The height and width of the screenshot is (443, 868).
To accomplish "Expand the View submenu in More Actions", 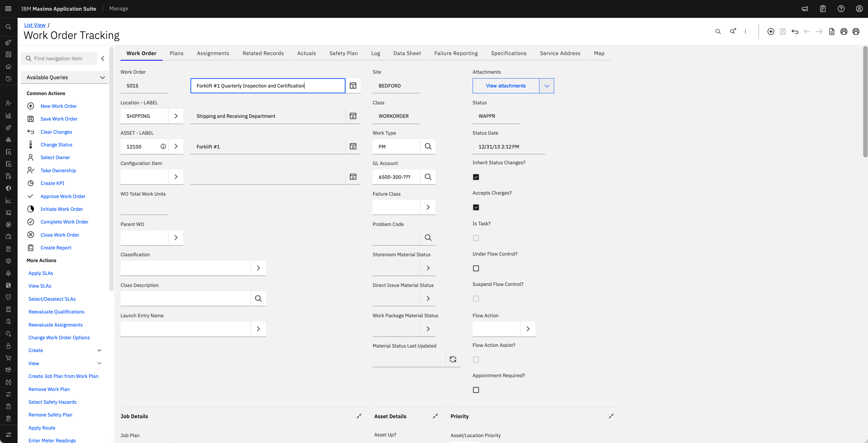I will pos(100,363).
